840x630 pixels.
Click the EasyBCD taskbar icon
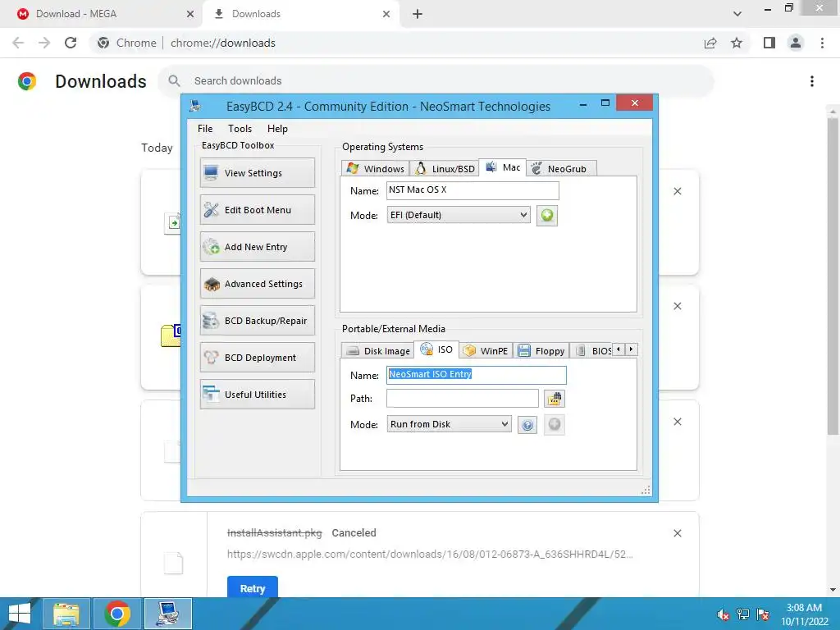pos(167,614)
